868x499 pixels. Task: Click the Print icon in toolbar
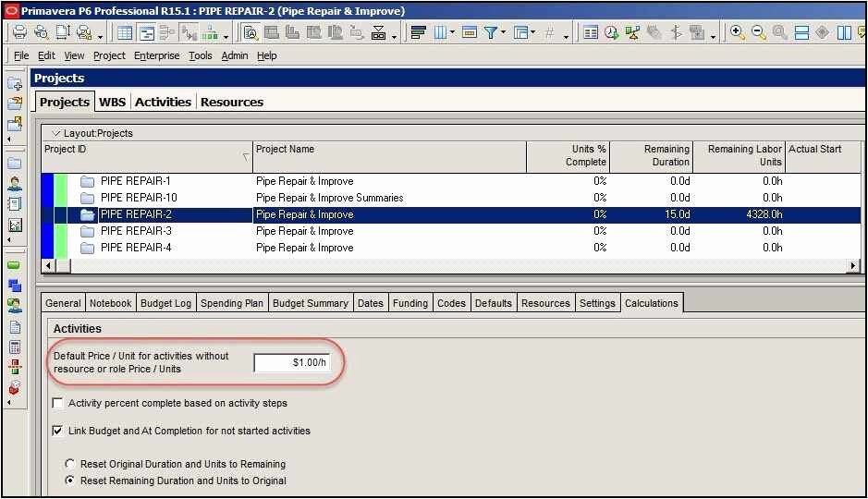click(19, 32)
